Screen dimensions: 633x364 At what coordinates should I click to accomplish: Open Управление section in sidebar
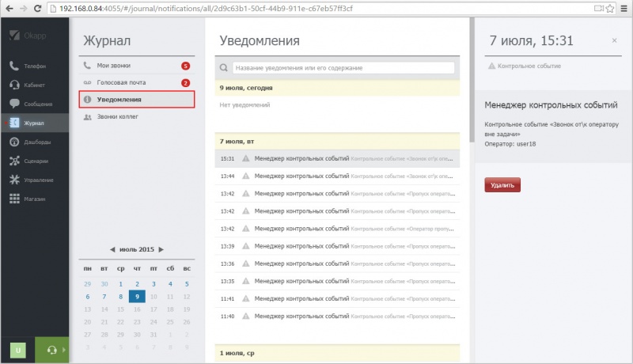(x=34, y=180)
